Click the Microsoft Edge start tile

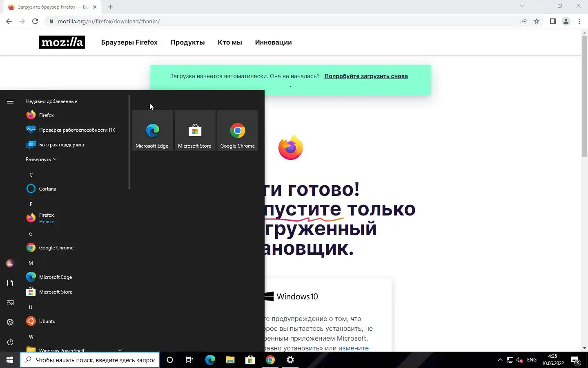(x=152, y=130)
